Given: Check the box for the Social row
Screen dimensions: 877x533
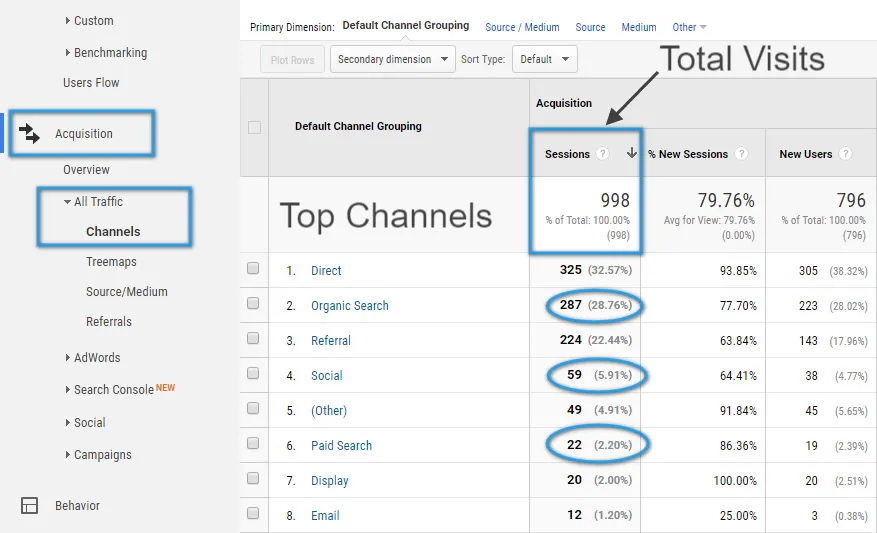Looking at the screenshot, I should coord(253,373).
